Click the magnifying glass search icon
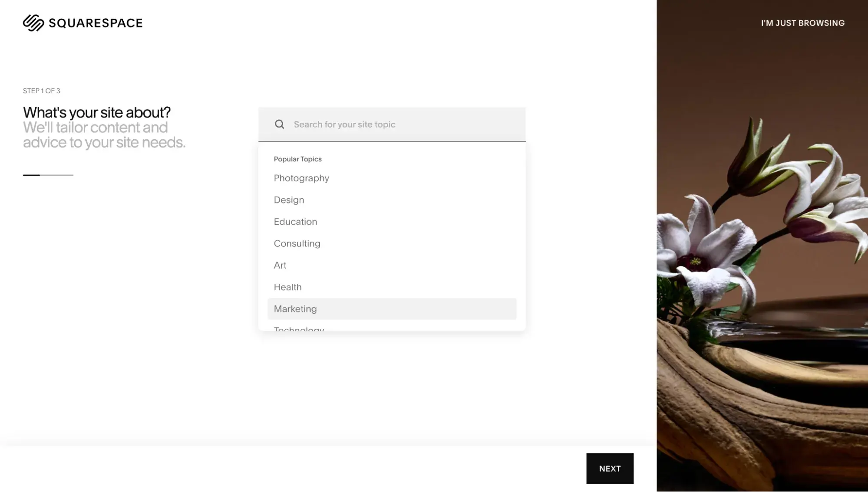Image resolution: width=868 pixels, height=492 pixels. point(280,124)
